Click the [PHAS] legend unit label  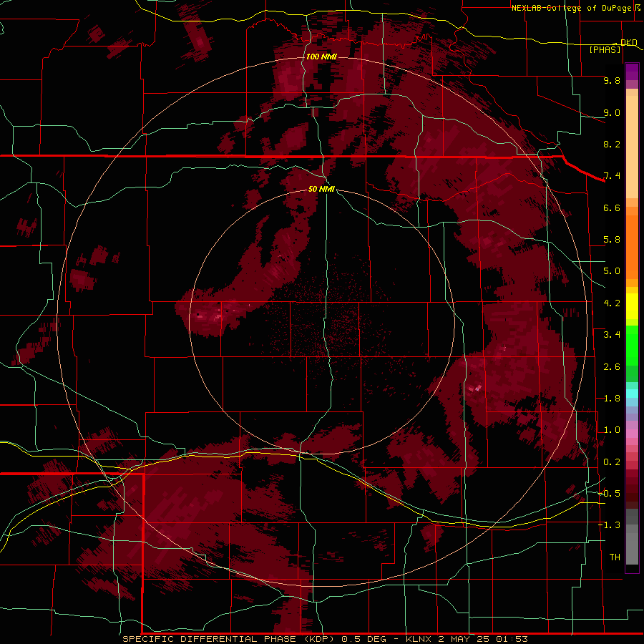point(605,49)
